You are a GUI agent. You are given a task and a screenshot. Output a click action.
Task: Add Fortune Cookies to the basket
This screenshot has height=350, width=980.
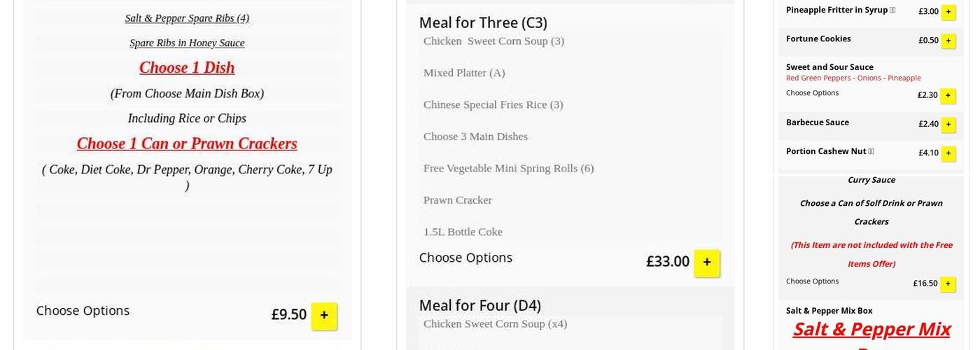point(948,41)
